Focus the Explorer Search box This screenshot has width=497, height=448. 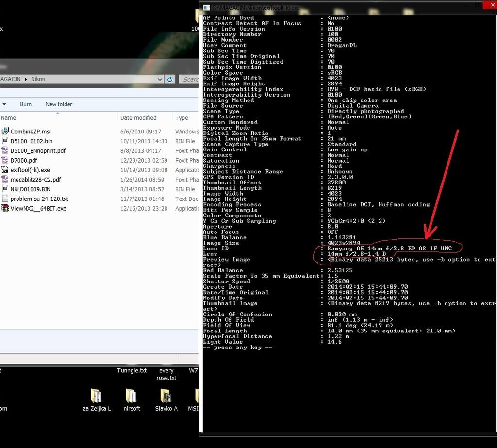click(189, 79)
